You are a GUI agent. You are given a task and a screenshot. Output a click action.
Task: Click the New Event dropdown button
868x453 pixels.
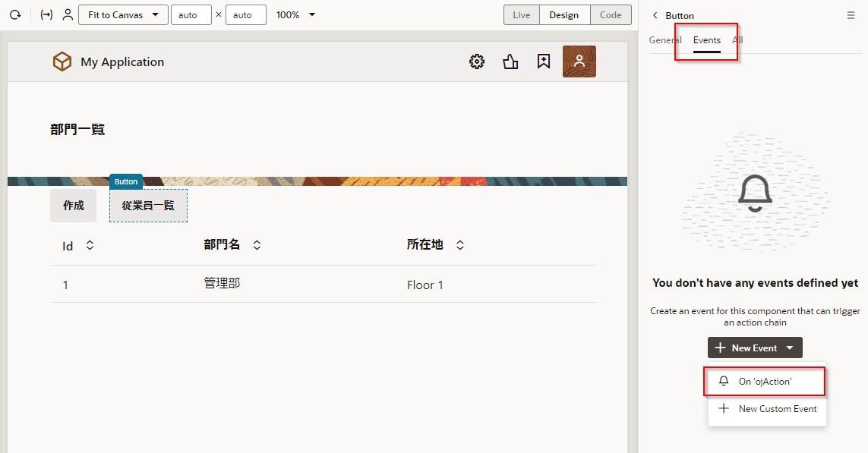click(755, 348)
